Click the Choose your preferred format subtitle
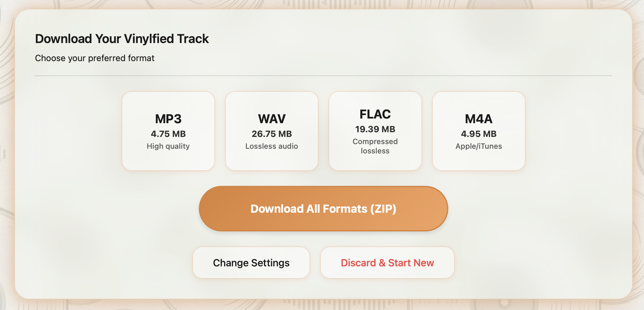 (x=95, y=58)
